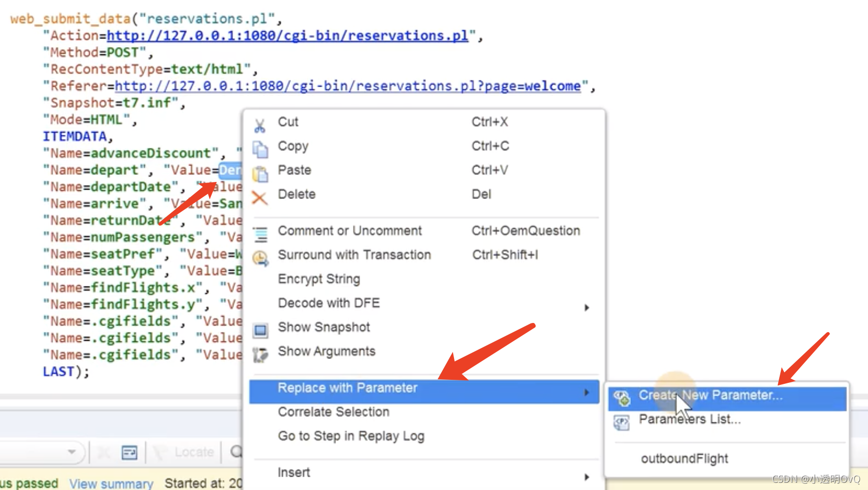The width and height of the screenshot is (868, 490).
Task: Expand the Insert submenu arrow
Action: [x=587, y=477]
